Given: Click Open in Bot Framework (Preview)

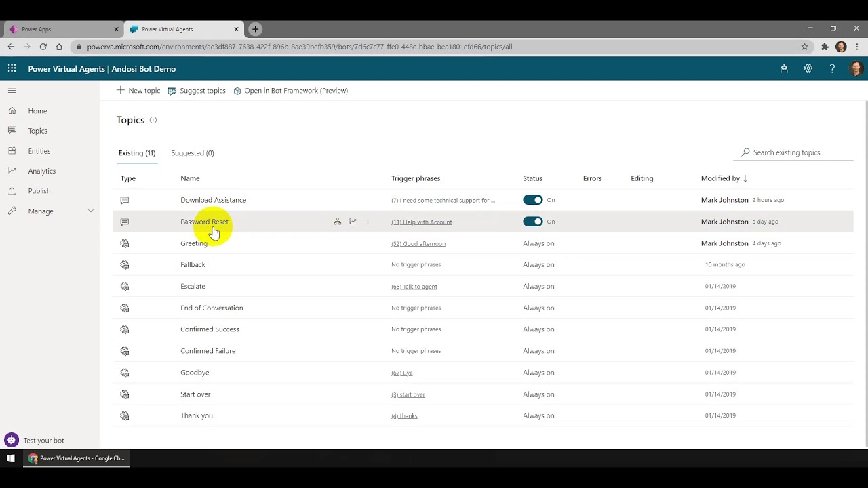Looking at the screenshot, I should click(x=290, y=90).
